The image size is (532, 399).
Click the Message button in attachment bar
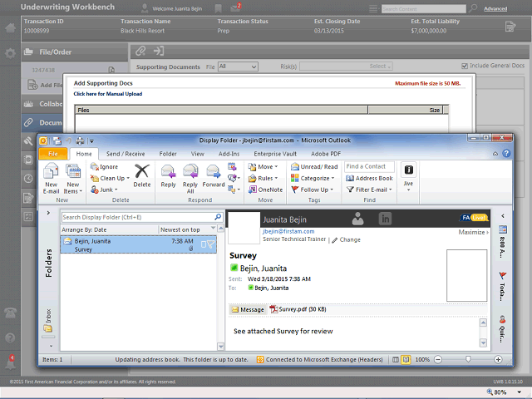tap(248, 309)
